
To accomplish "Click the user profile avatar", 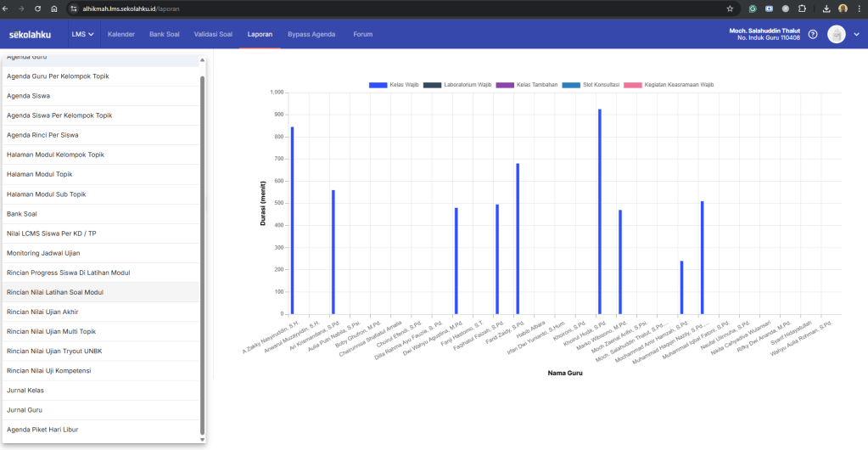I will [837, 35].
